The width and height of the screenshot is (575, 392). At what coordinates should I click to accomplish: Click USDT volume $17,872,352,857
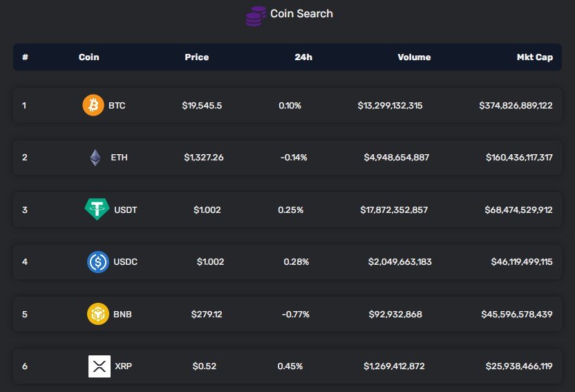tap(394, 209)
